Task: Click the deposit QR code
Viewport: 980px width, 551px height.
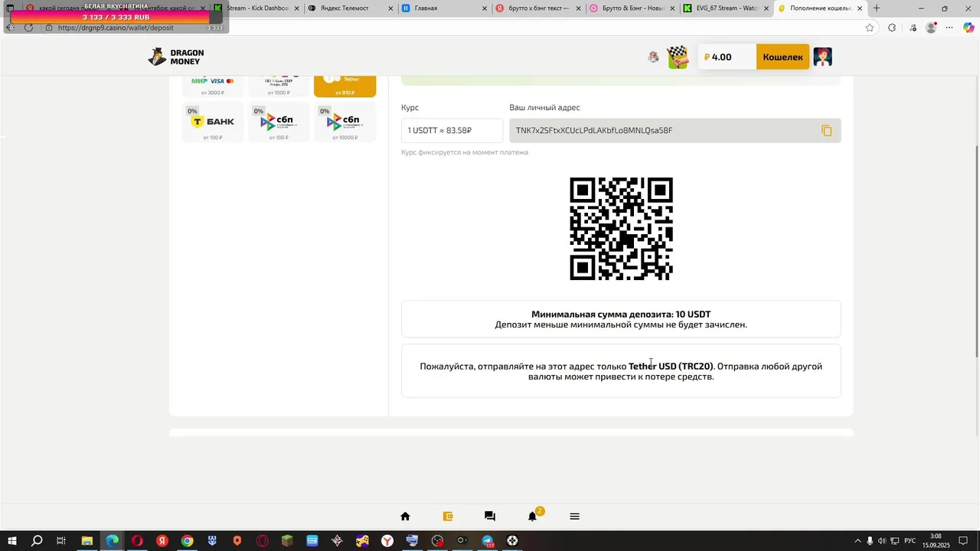Action: tap(621, 229)
